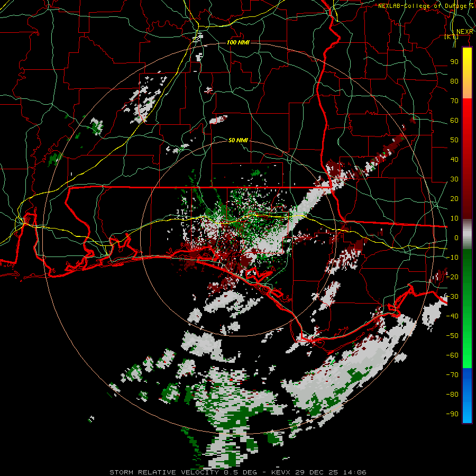Click the "0.5 DEG" elevation angle text
Screen dimensions: 476x476
tap(241, 472)
